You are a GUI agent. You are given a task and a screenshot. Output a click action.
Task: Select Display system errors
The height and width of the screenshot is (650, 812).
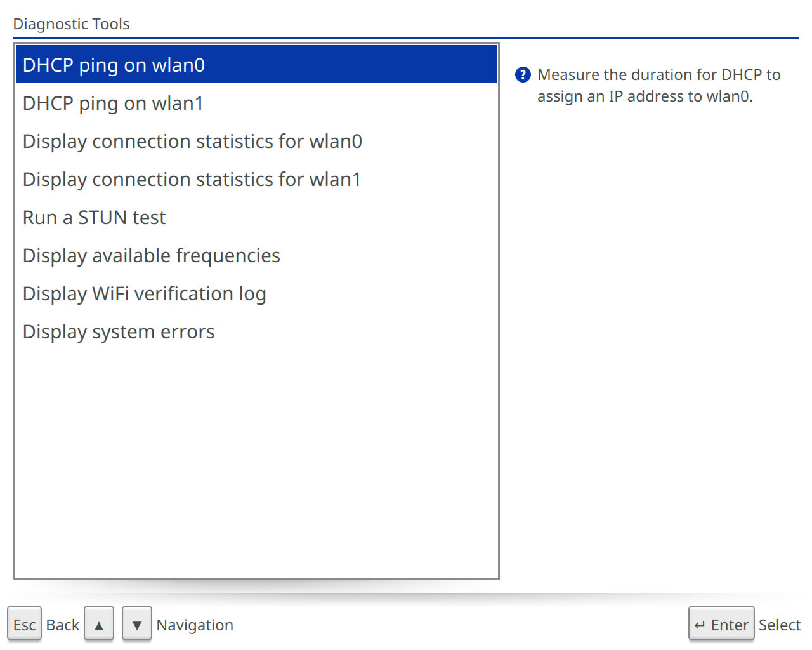256,331
